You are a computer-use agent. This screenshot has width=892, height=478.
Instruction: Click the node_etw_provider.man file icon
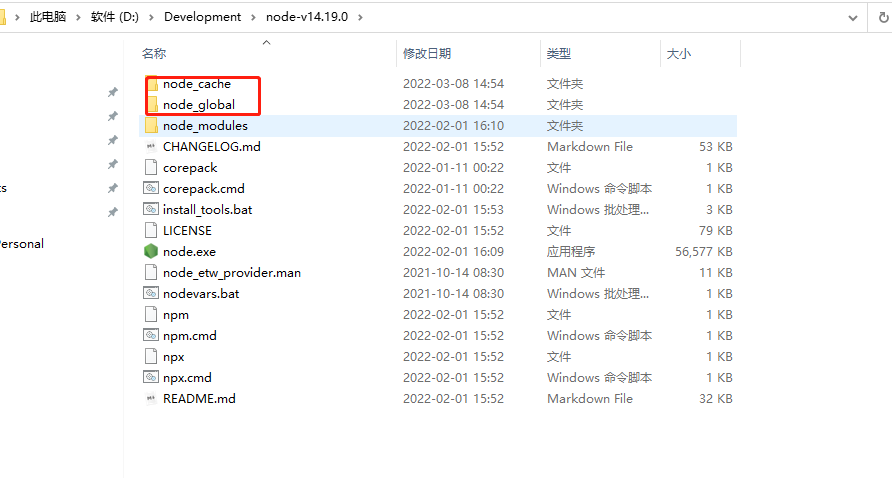151,273
